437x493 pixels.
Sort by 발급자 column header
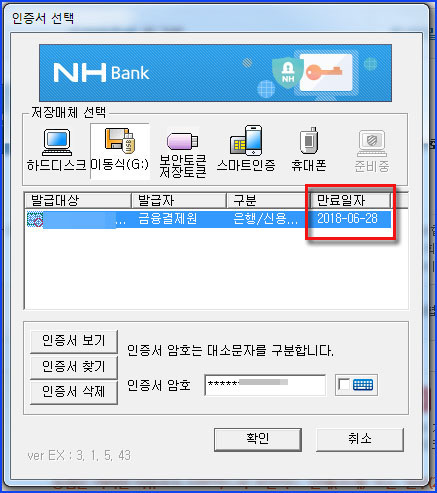179,201
